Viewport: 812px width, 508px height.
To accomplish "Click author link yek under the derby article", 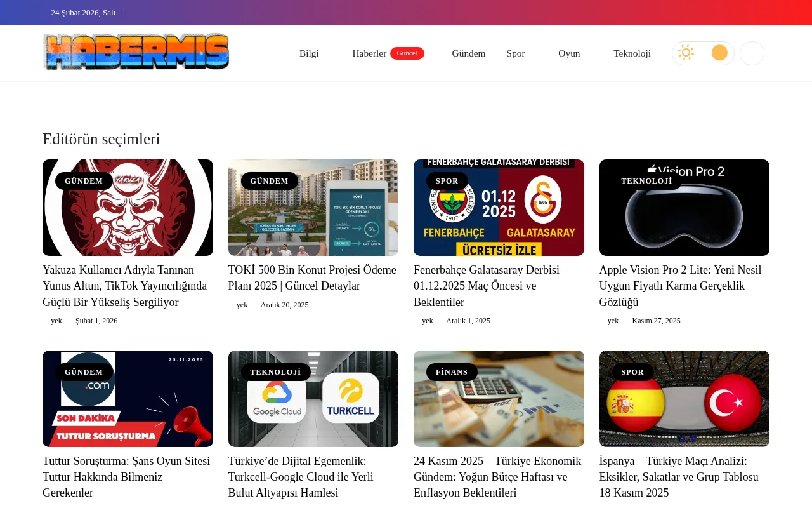I will [x=428, y=321].
